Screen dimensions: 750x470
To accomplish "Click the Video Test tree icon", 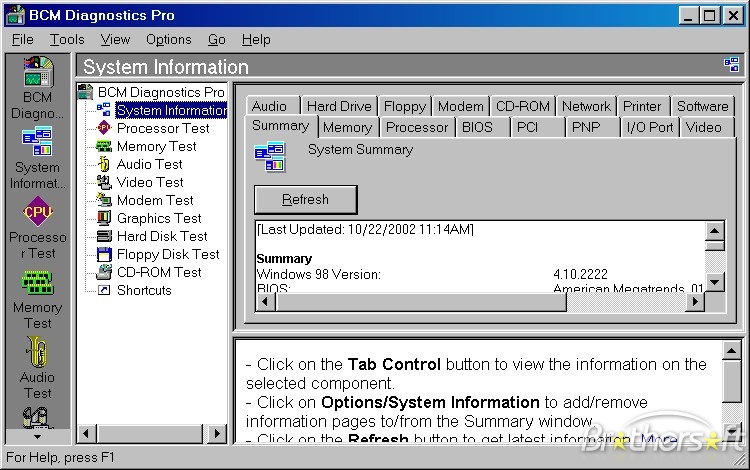I will click(x=104, y=182).
